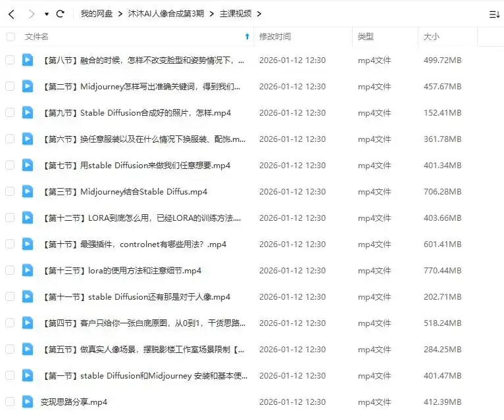The image size is (504, 420).
Task: Click the video icon of 第十三节 file
Action: tap(28, 270)
